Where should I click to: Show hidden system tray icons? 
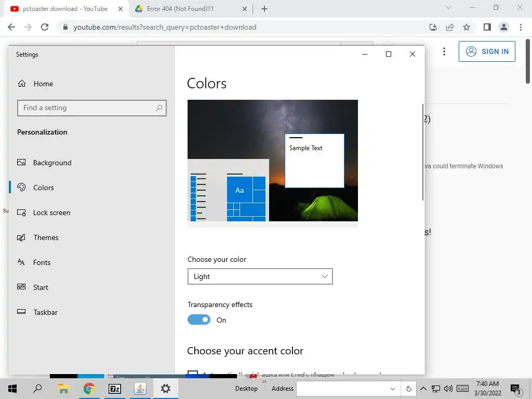click(423, 389)
